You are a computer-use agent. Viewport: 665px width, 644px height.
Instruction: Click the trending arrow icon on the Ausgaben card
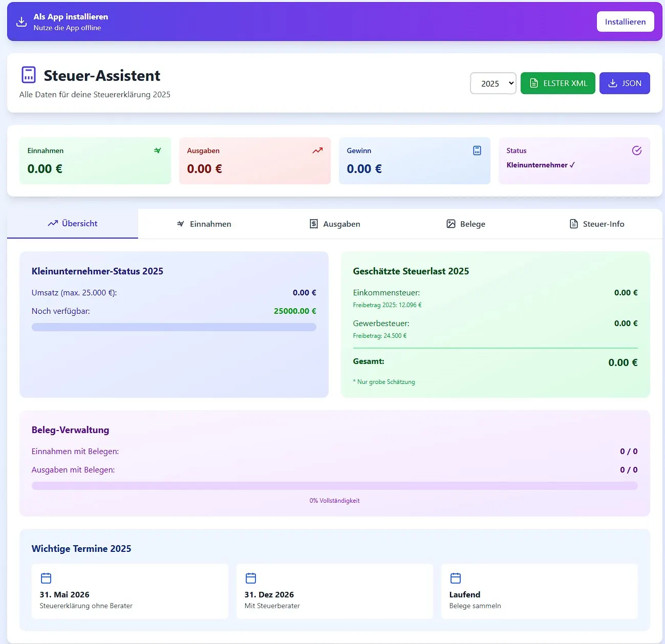(x=317, y=151)
